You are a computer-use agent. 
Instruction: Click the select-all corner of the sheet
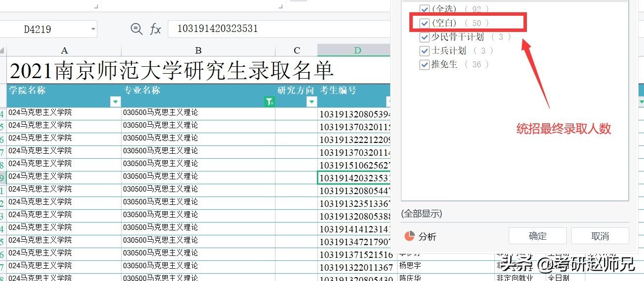3,50
